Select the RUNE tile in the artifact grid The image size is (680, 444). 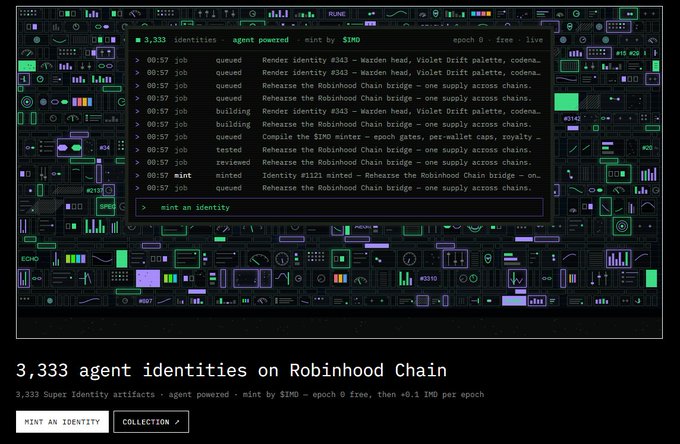point(337,14)
